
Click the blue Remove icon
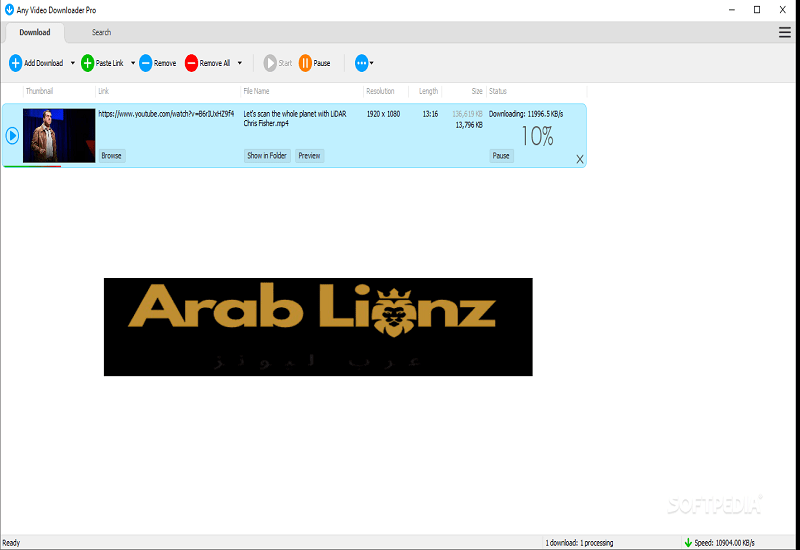[x=145, y=63]
